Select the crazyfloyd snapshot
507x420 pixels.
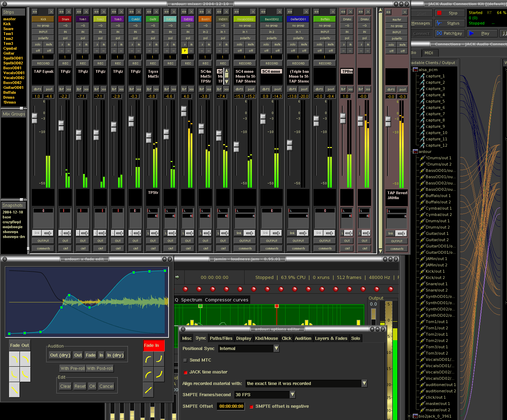pos(12,222)
